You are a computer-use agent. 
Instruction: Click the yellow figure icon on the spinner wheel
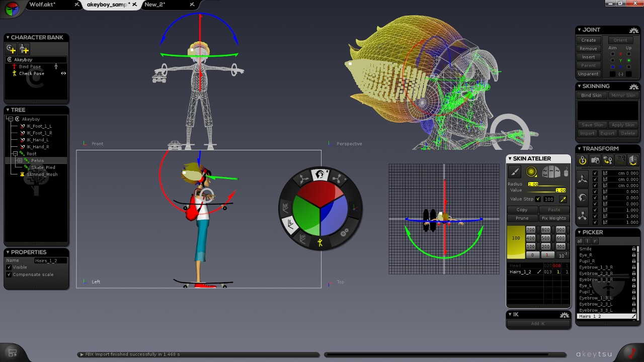[320, 243]
